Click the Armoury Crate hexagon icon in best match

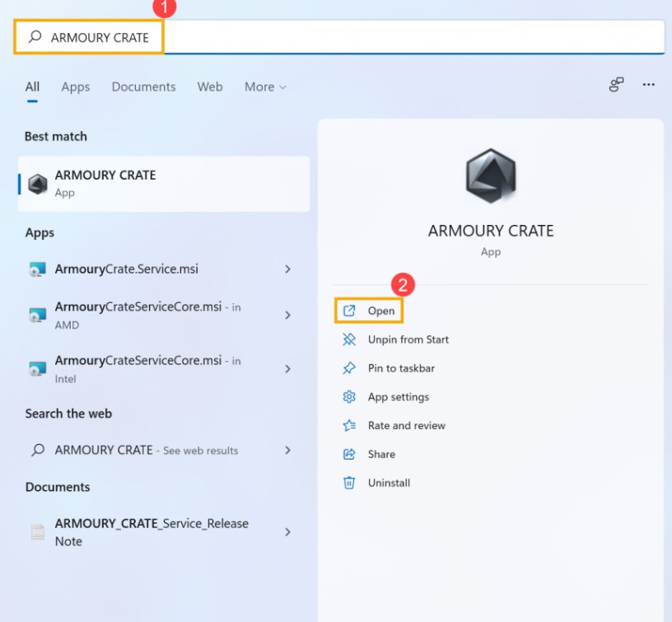coord(38,184)
